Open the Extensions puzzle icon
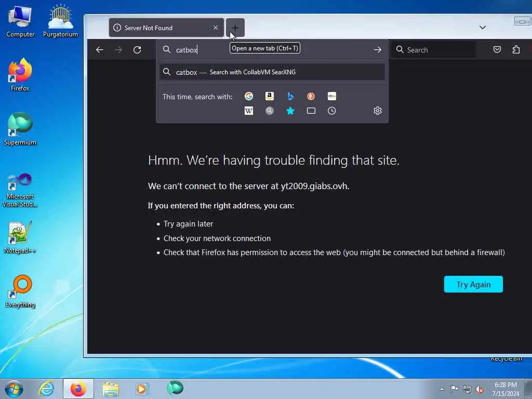 coord(516,50)
